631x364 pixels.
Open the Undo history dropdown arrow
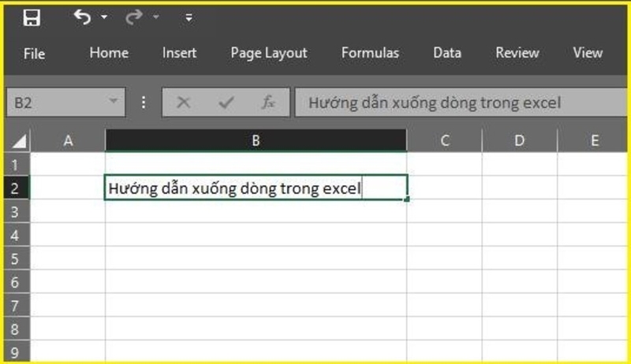[x=104, y=17]
